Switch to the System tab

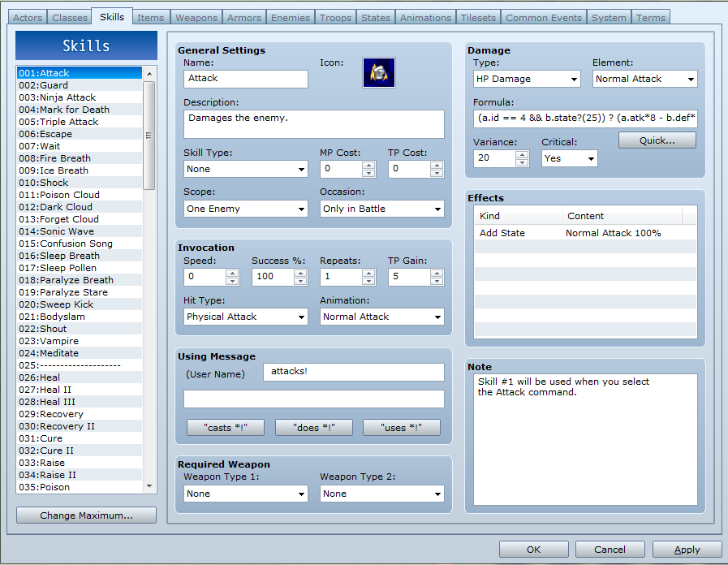click(609, 18)
